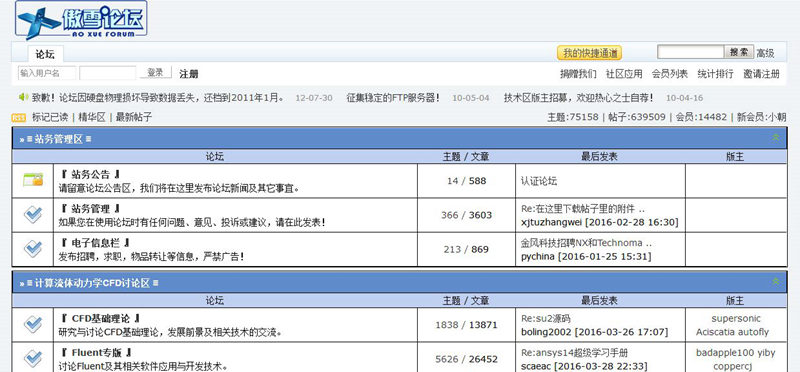Open the 站务公告 forum

click(x=90, y=175)
